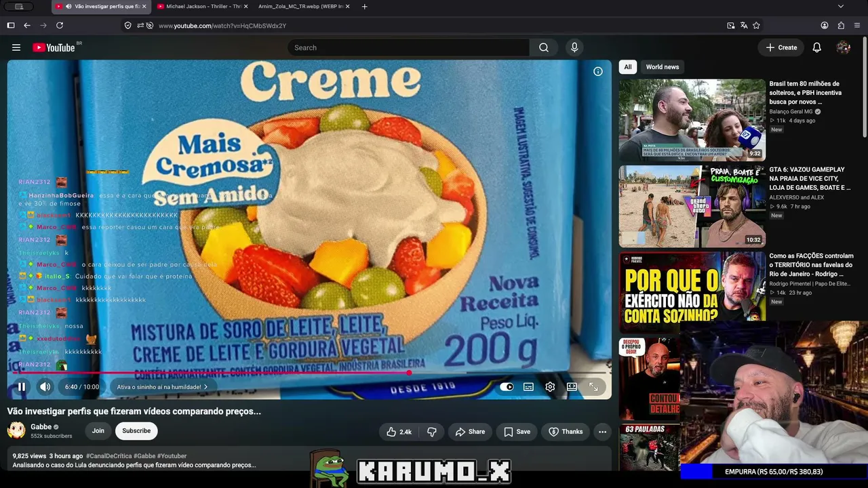Show the video info card icon
This screenshot has height=488, width=868.
click(x=598, y=71)
